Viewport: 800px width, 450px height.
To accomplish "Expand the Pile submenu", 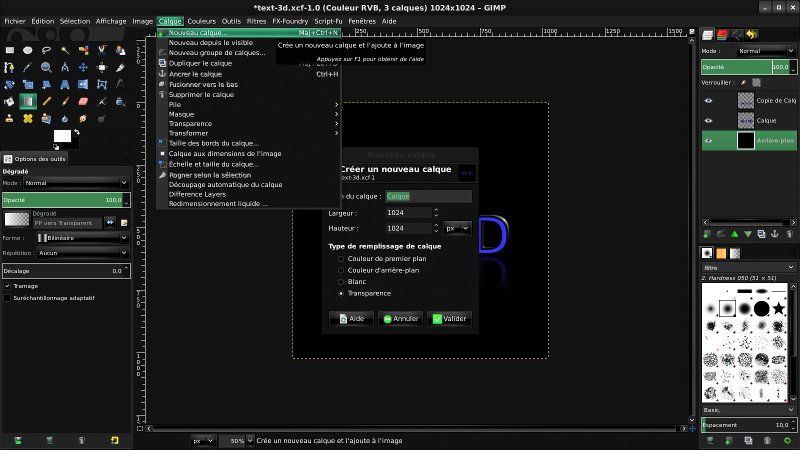I will (249, 104).
